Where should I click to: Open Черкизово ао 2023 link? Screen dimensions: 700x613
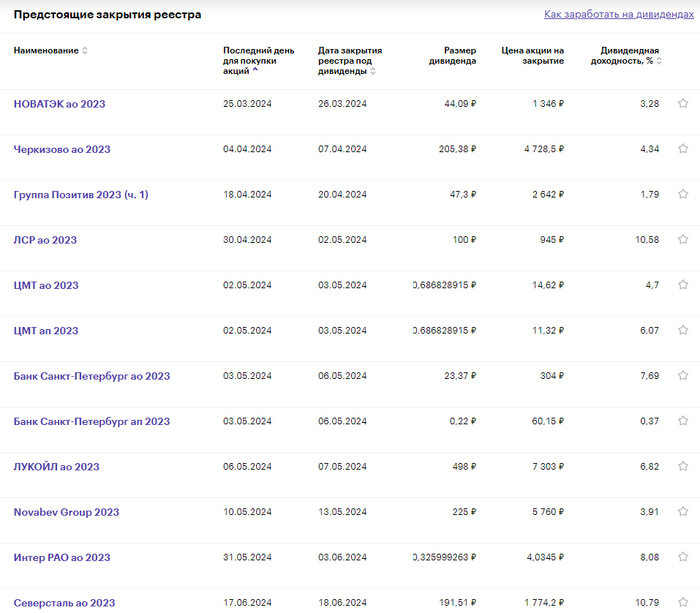pos(62,150)
